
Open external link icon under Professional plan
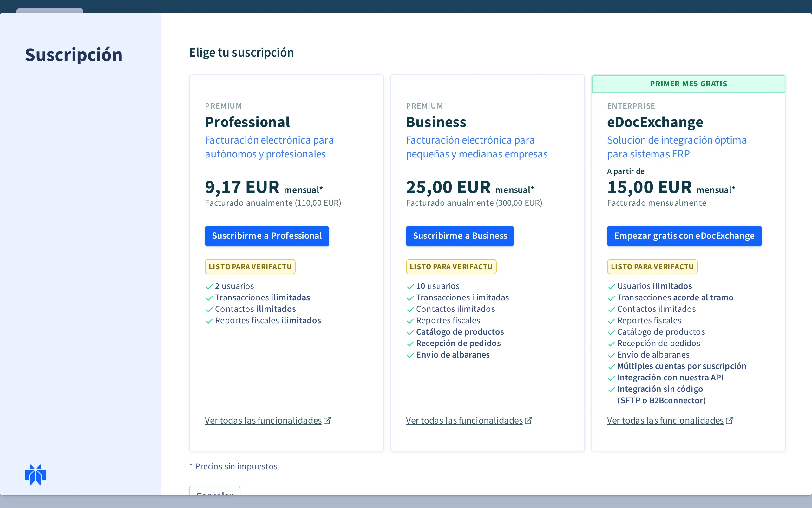point(327,420)
